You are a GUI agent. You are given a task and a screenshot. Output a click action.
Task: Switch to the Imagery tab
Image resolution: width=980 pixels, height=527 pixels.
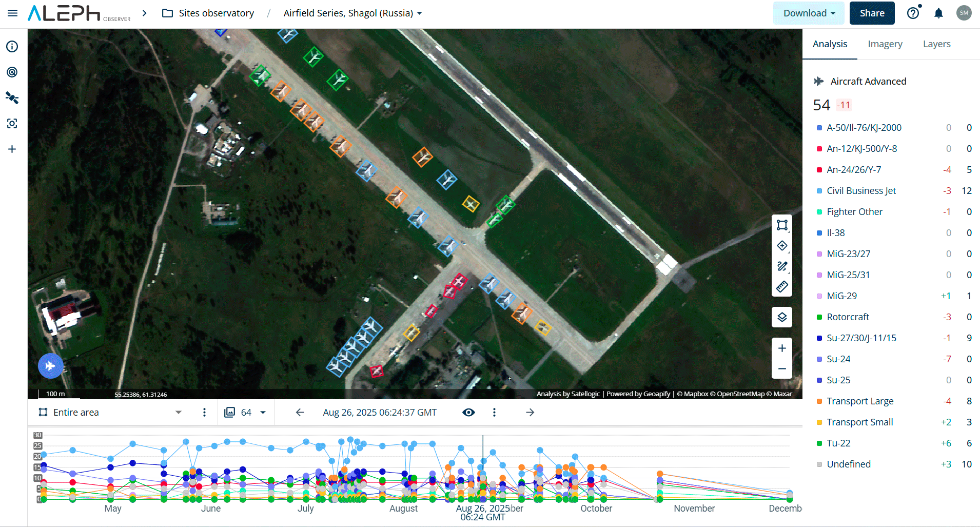[x=885, y=44]
